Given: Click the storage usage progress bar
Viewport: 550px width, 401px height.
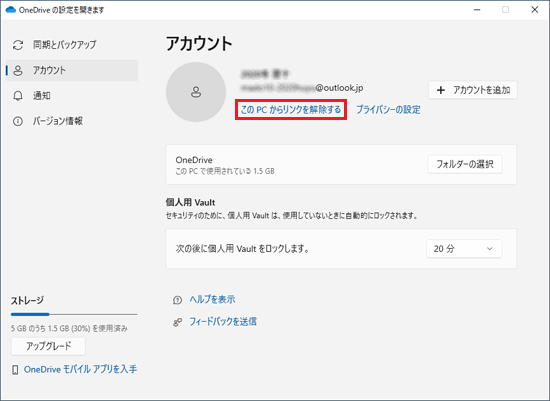Looking at the screenshot, I should pos(74,314).
